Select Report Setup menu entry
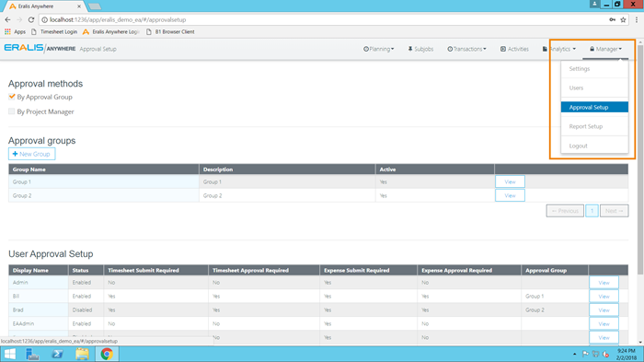 pyautogui.click(x=594, y=126)
